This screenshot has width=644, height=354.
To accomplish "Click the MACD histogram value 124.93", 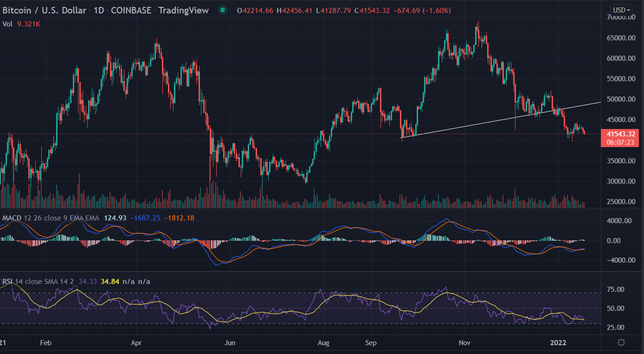I will point(116,218).
